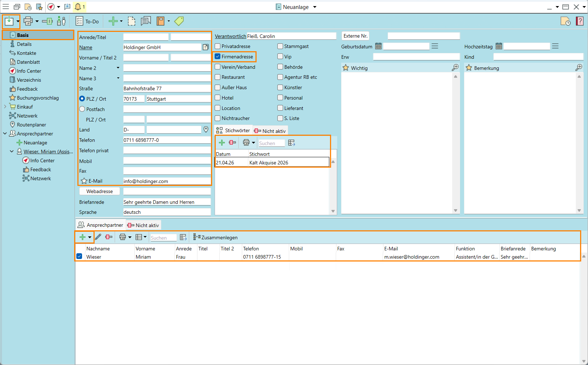
Task: Collapse the Ansprechpartner tree node
Action: tap(5, 134)
